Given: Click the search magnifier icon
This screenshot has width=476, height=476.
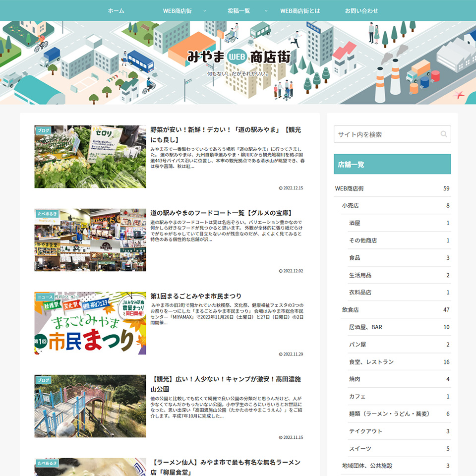Looking at the screenshot, I should coord(443,134).
